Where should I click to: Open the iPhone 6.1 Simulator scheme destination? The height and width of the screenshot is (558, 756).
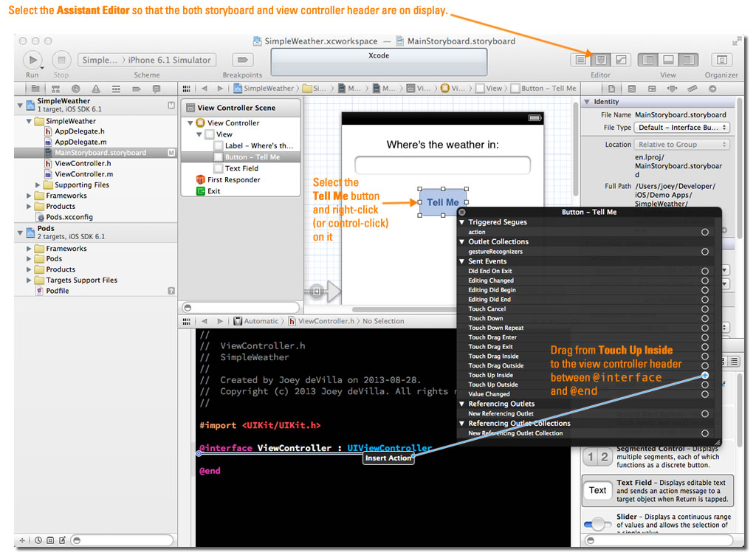click(169, 61)
